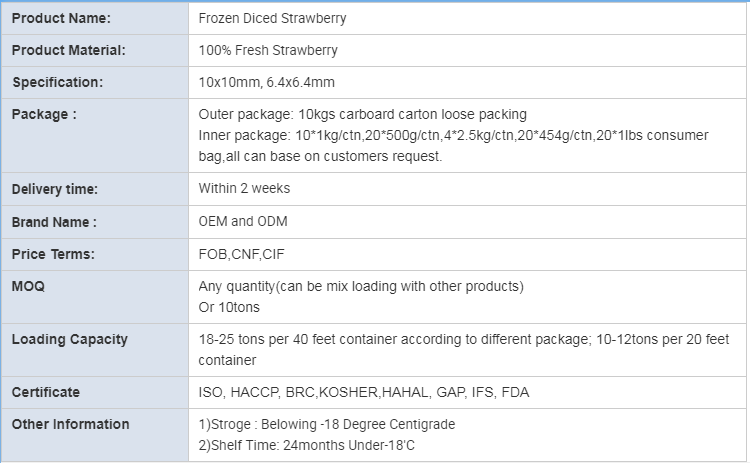Click the 100% Fresh Strawberry value
750x463 pixels.
pyautogui.click(x=268, y=50)
